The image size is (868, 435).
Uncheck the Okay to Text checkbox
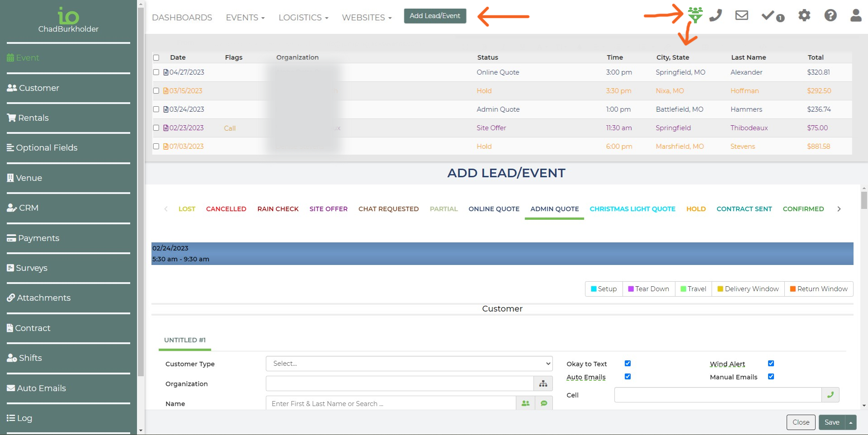point(627,364)
